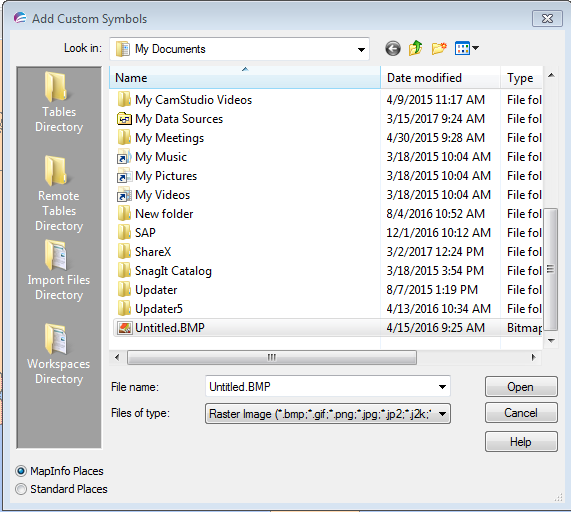The width and height of the screenshot is (571, 512).
Task: Go up one folder level
Action: [x=415, y=48]
